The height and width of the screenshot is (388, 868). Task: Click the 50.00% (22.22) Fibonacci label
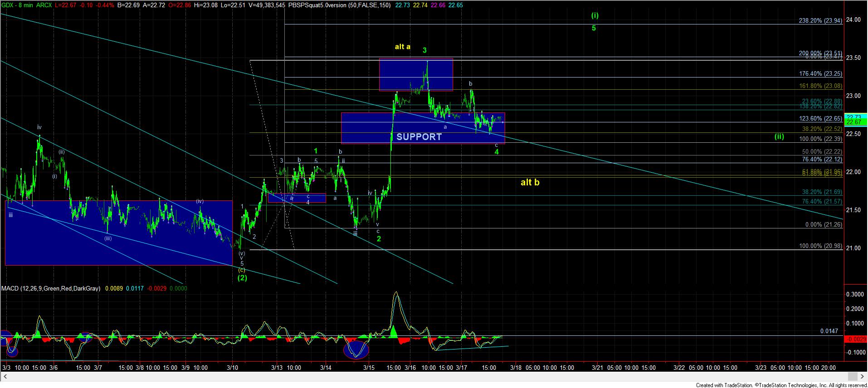pyautogui.click(x=822, y=151)
